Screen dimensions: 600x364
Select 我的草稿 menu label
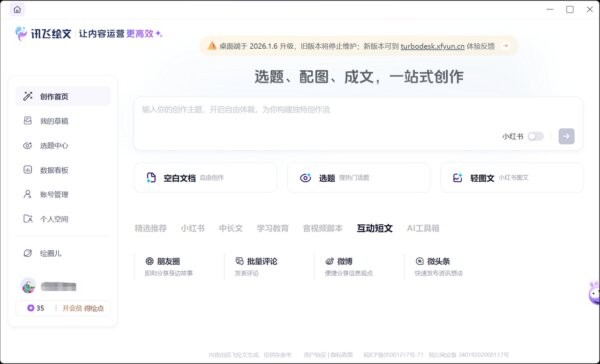[54, 121]
